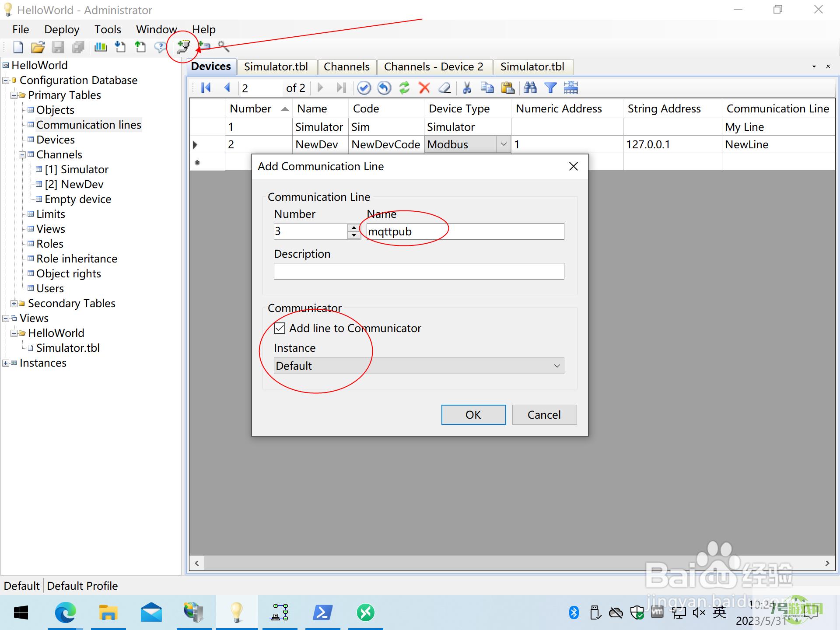Expand the Instances tree node
The height and width of the screenshot is (630, 840).
[x=6, y=363]
